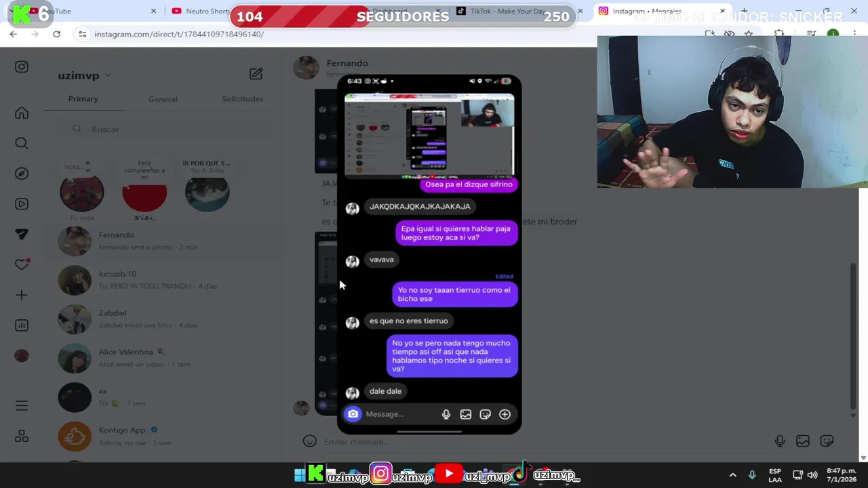
Task: Click Fernando's name in chat header
Action: (x=347, y=63)
